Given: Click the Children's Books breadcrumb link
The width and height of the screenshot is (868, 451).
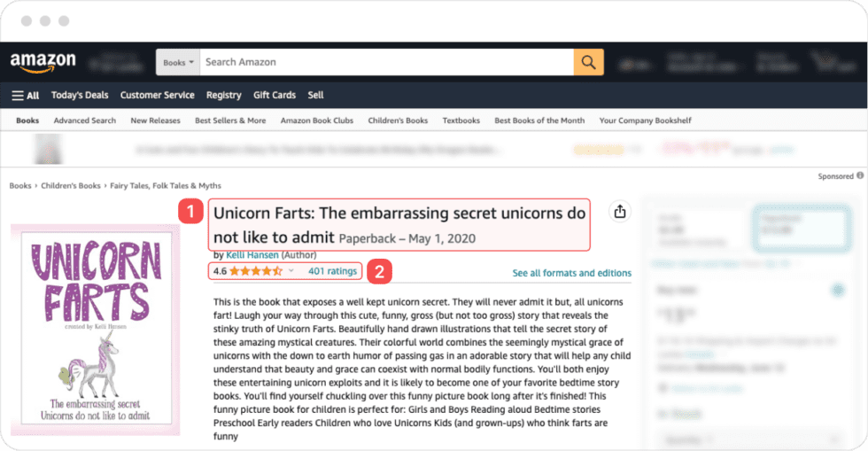Looking at the screenshot, I should tap(71, 185).
